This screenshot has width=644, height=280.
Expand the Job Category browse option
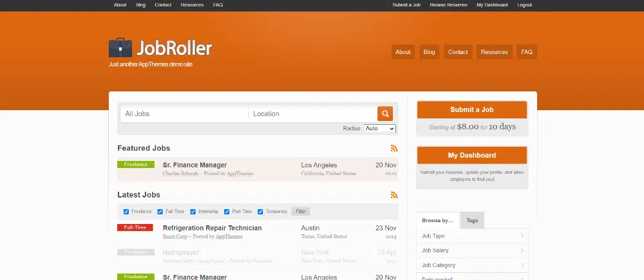(472, 265)
